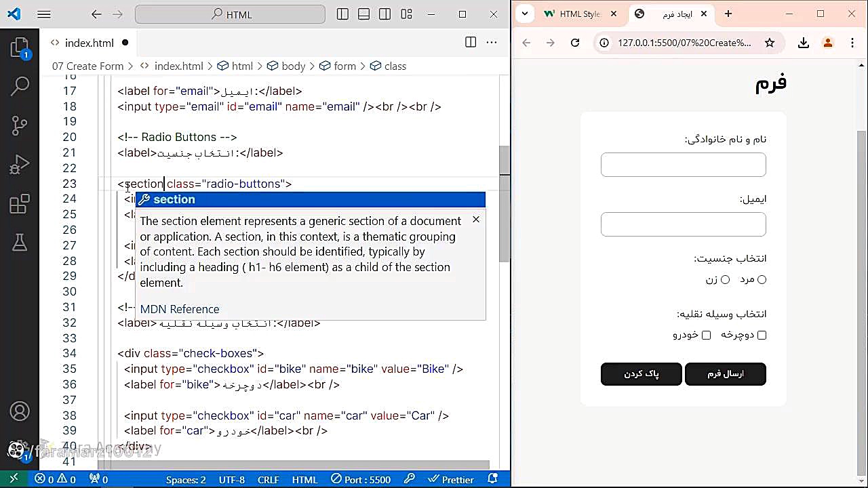View site information icon in address bar
The height and width of the screenshot is (488, 868).
605,43
